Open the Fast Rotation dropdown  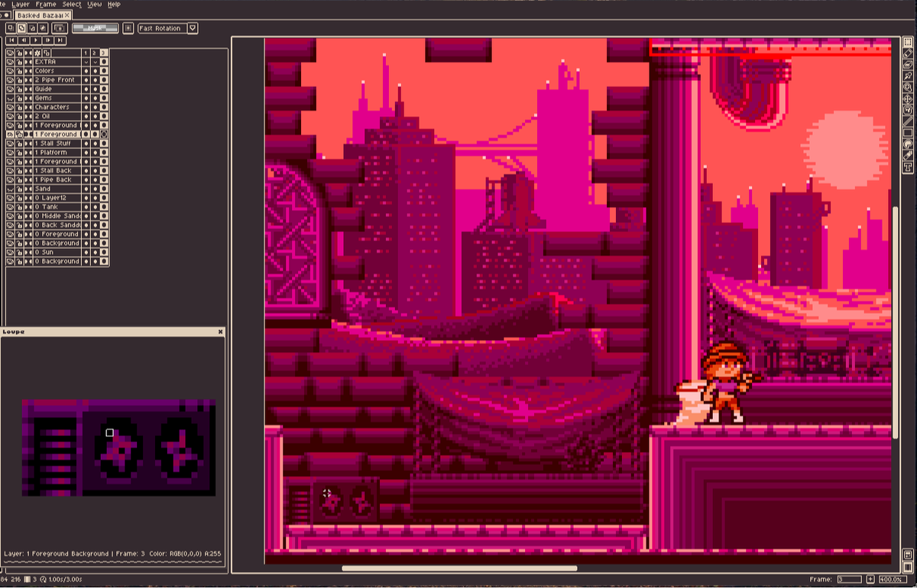point(192,27)
